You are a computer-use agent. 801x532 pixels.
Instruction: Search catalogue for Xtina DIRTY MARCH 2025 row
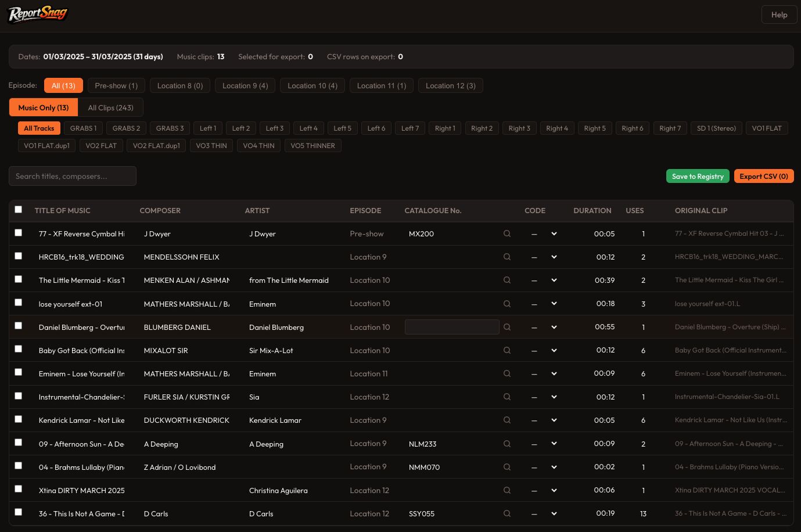pos(507,490)
